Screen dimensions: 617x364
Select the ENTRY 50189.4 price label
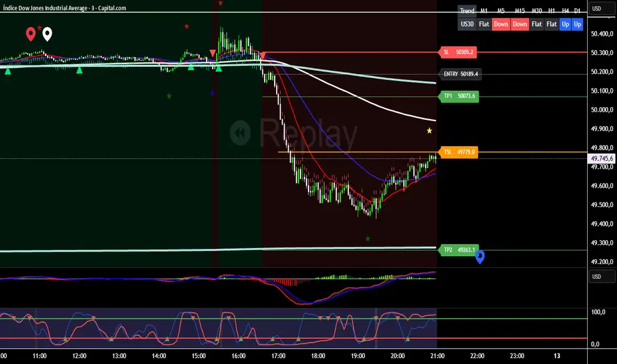(x=460, y=74)
